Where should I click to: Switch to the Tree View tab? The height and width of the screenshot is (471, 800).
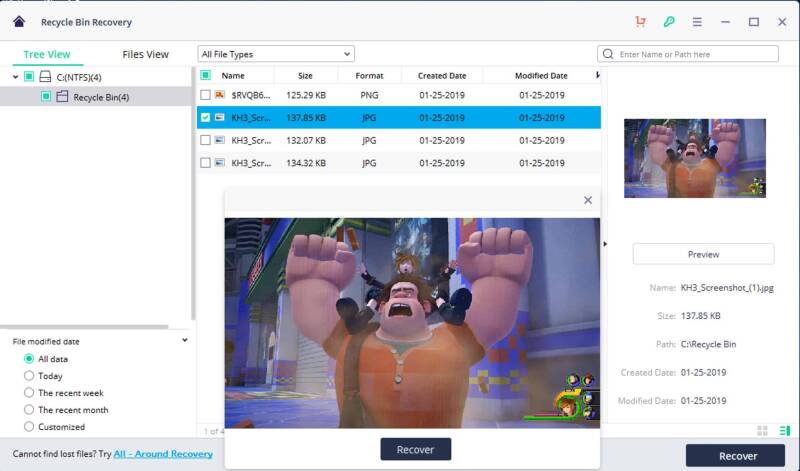pyautogui.click(x=47, y=54)
